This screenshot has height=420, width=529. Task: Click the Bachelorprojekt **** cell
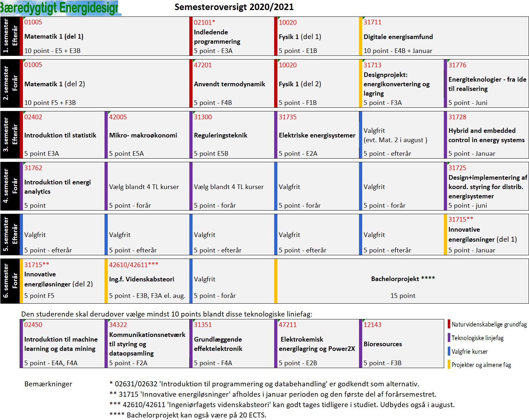coord(402,281)
